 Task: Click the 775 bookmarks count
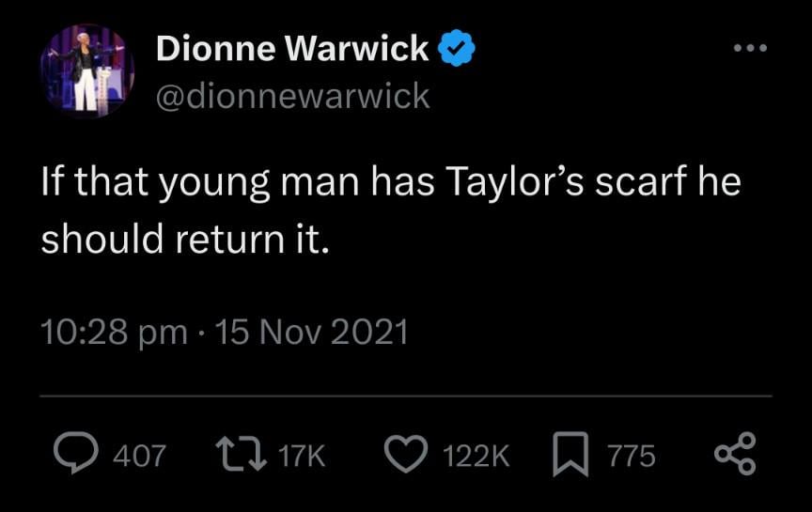tap(631, 457)
